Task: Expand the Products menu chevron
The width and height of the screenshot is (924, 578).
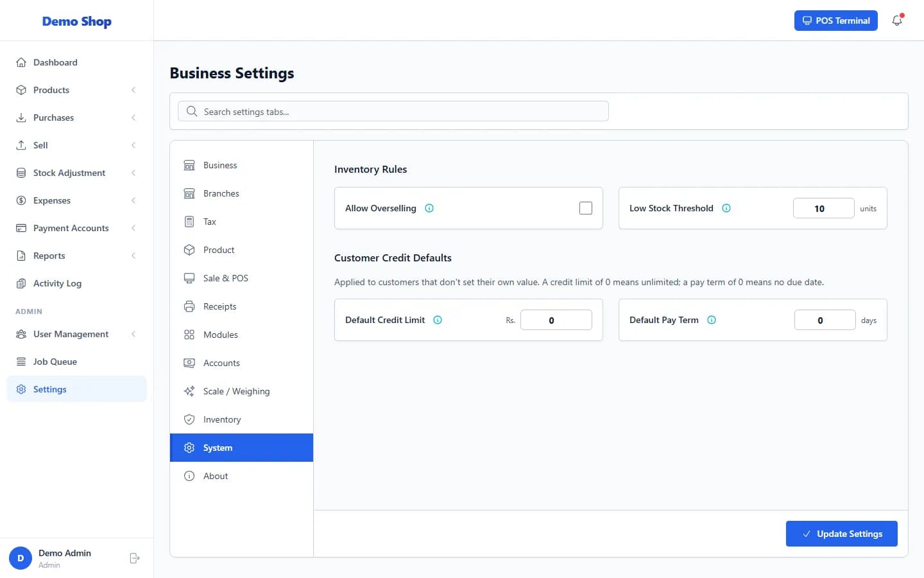Action: point(133,90)
